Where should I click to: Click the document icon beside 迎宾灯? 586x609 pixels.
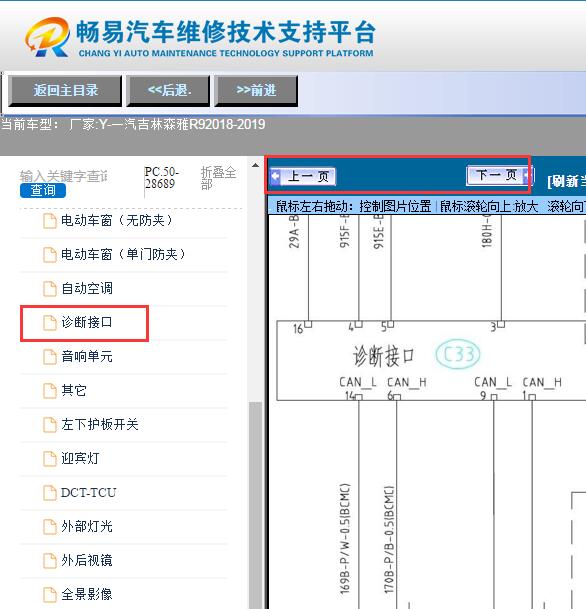(50, 458)
